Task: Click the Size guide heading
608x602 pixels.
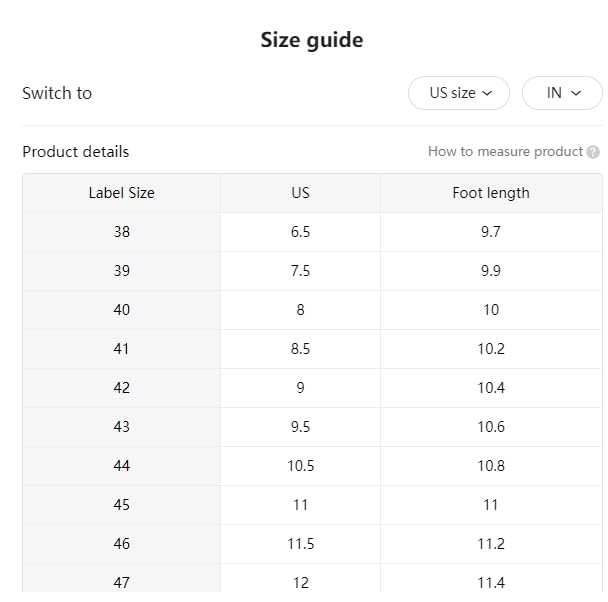Action: click(x=311, y=40)
